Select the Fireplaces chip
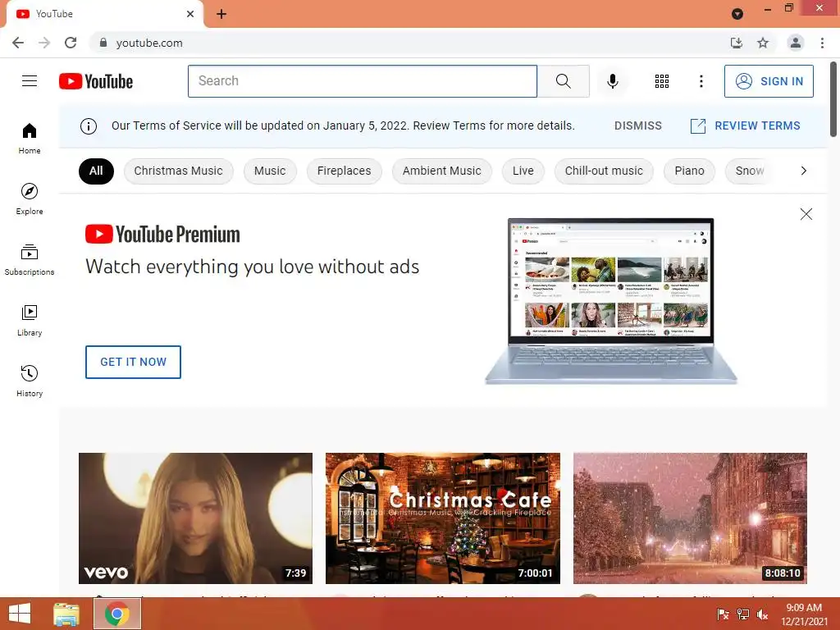Image resolution: width=840 pixels, height=630 pixels. (344, 171)
